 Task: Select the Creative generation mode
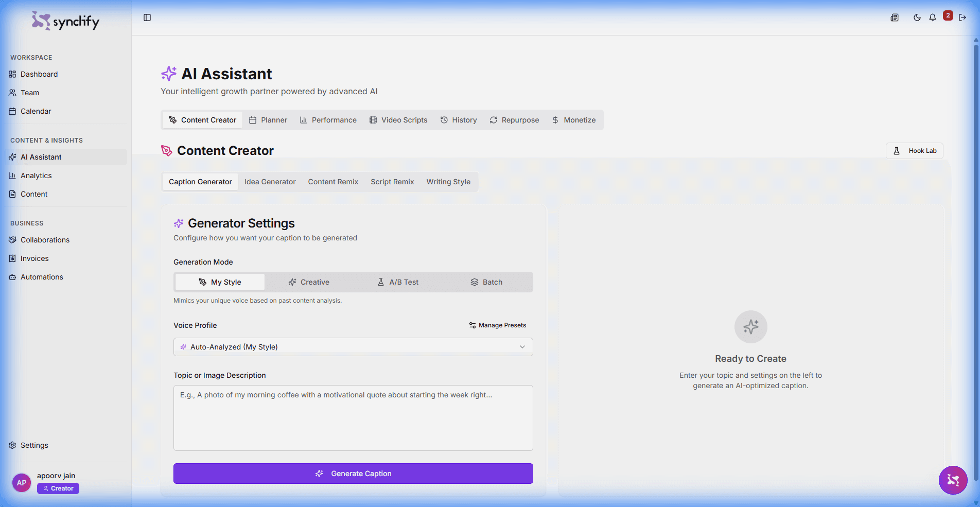tap(309, 282)
